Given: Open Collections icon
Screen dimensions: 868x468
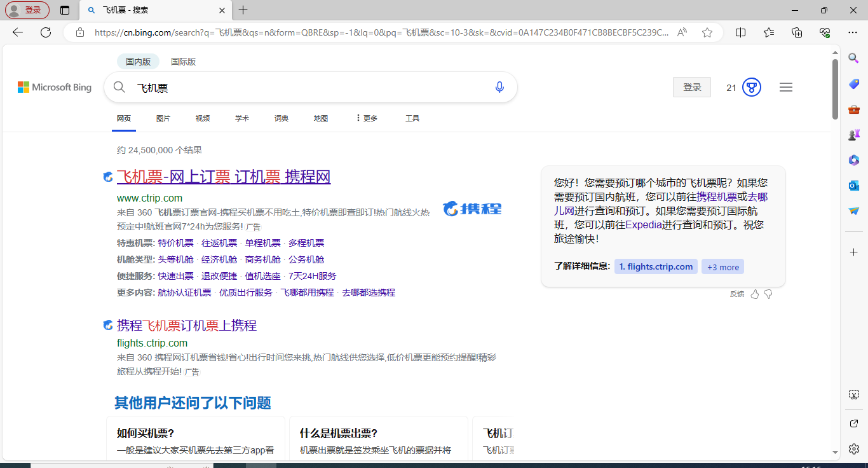Looking at the screenshot, I should (x=797, y=32).
